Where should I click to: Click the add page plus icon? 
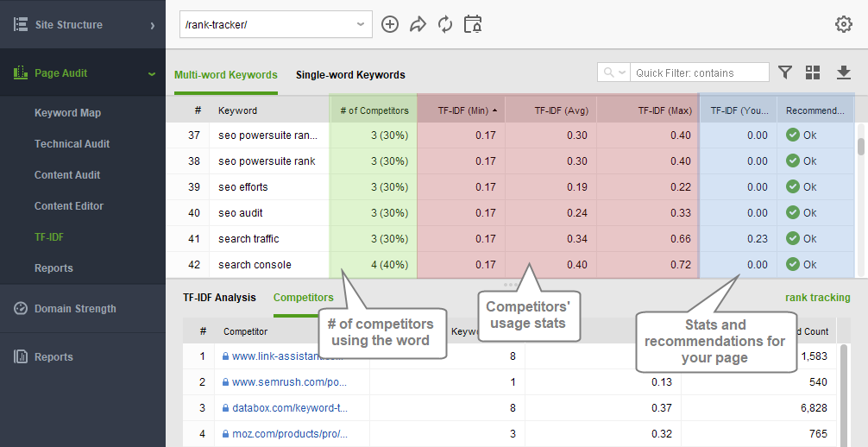[x=390, y=24]
